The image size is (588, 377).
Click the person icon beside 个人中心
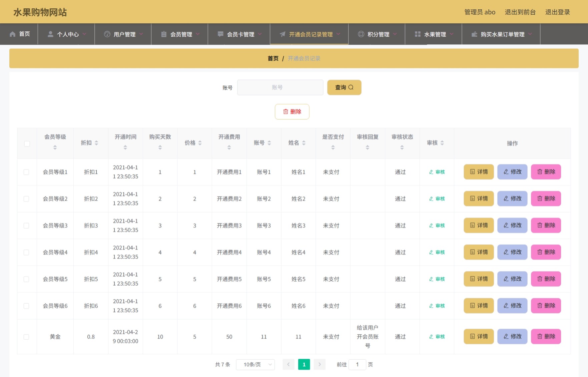pos(50,34)
